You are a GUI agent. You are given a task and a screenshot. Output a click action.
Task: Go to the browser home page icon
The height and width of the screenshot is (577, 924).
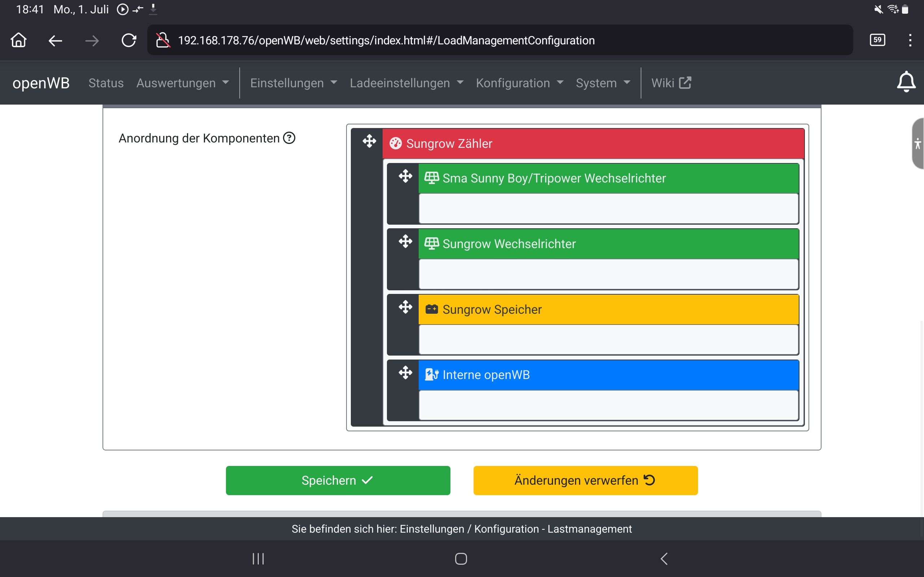(x=18, y=40)
